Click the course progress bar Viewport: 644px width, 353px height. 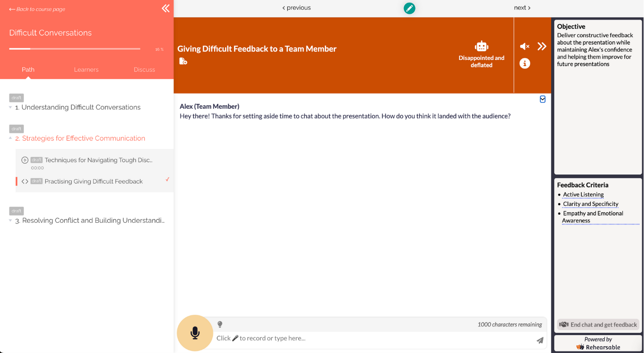(75, 48)
